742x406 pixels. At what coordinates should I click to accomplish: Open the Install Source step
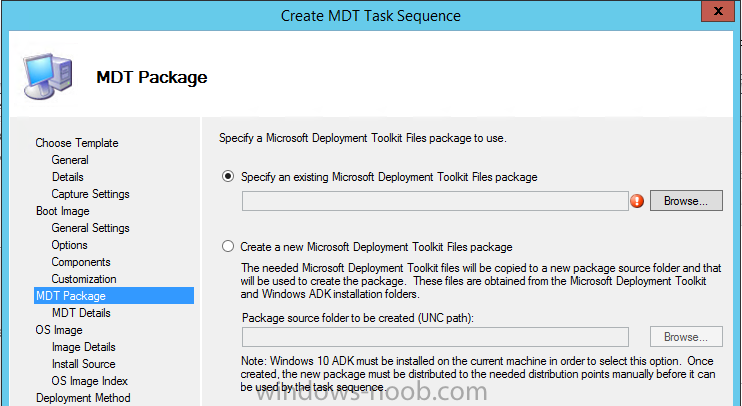(84, 364)
